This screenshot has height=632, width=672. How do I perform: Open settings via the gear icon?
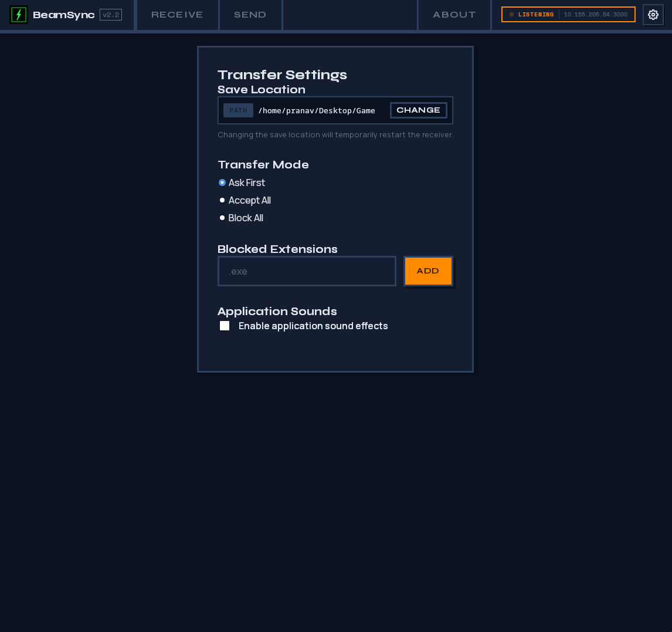tap(653, 15)
